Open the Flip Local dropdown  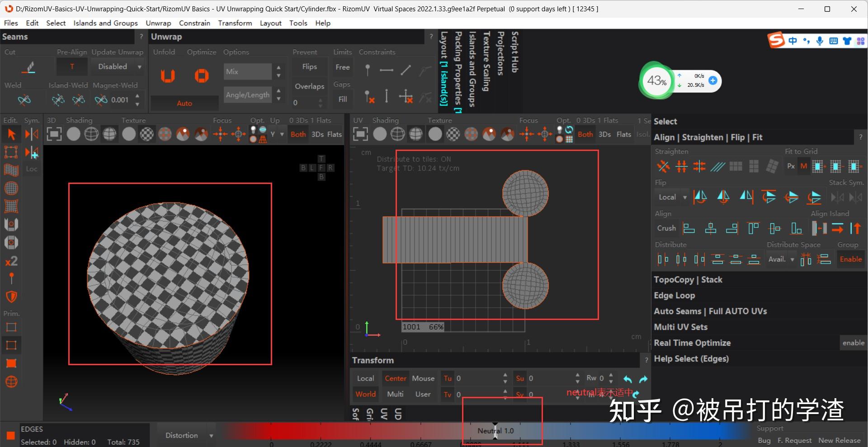tap(672, 197)
